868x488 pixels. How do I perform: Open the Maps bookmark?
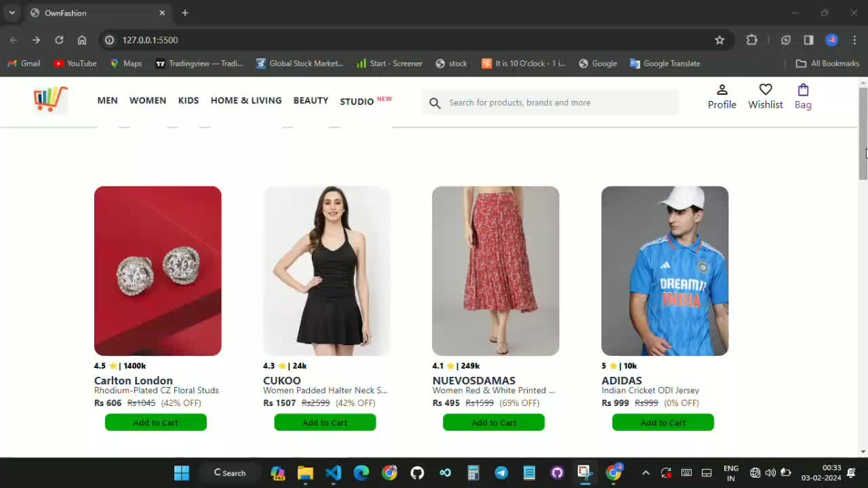tap(126, 64)
